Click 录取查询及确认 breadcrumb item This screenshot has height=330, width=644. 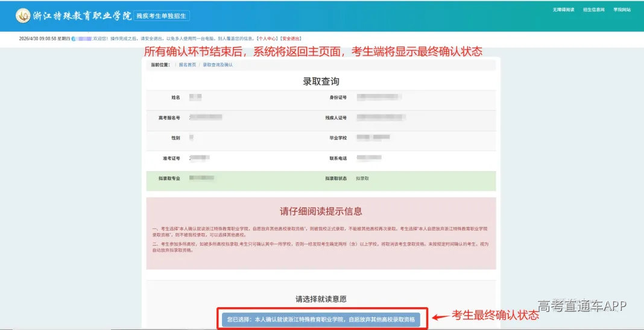click(218, 65)
